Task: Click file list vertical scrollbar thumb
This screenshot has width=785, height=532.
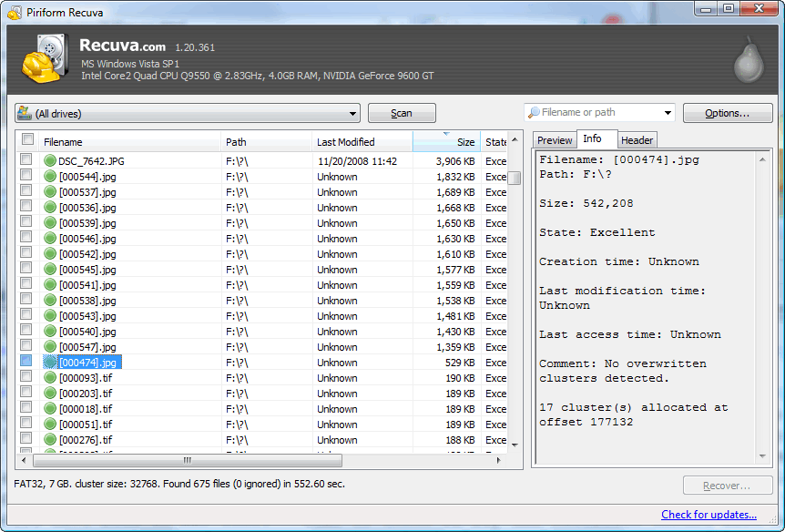Action: 515,178
